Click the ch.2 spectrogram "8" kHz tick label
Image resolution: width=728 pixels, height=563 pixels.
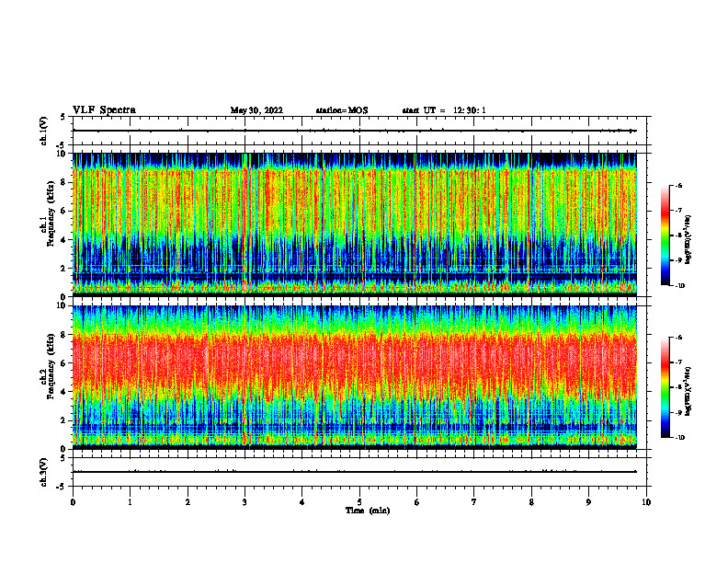click(x=64, y=335)
